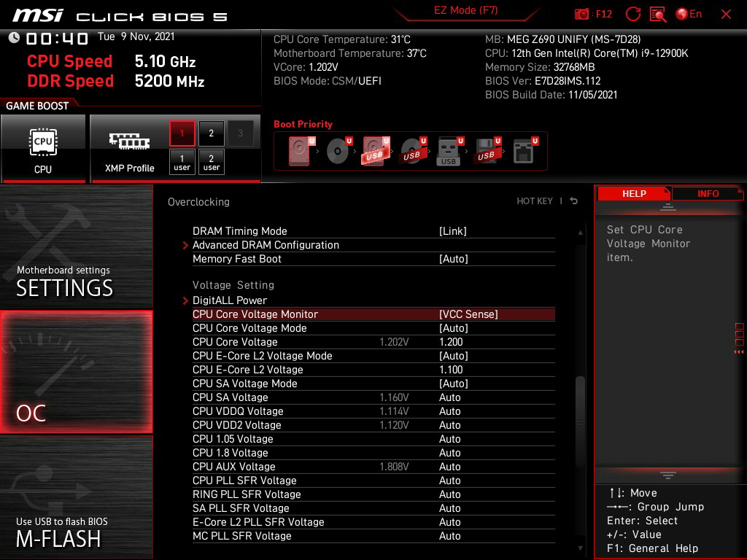The image size is (747, 560).
Task: Click the circular refresh icon in the top bar
Action: 633,14
